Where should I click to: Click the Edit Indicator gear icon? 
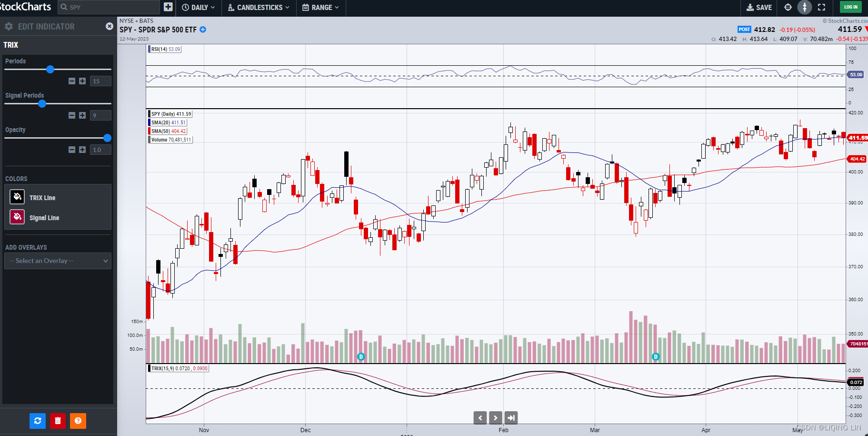(9, 26)
